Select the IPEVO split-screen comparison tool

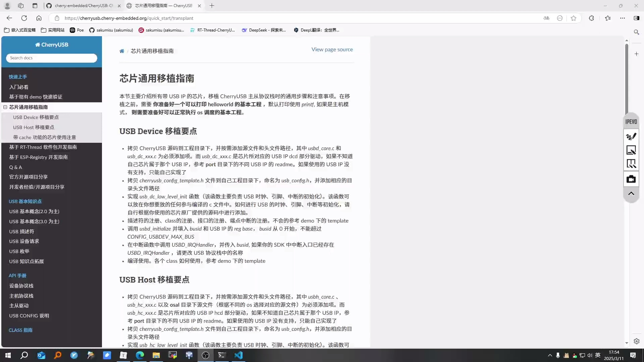point(631,164)
